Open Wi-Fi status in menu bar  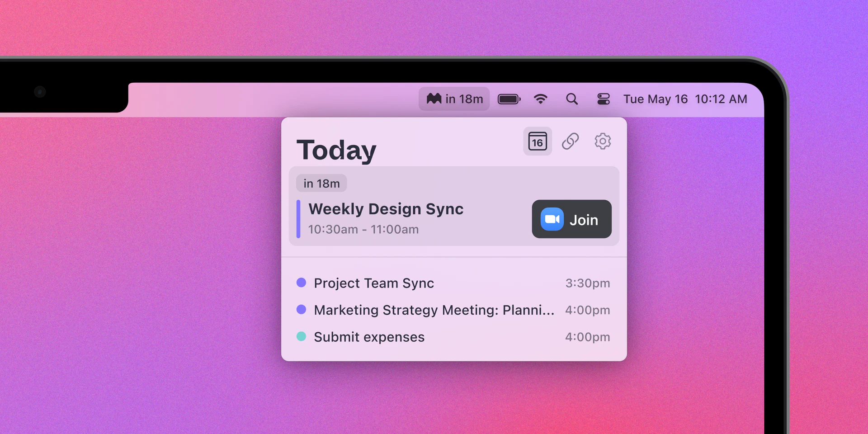point(541,99)
